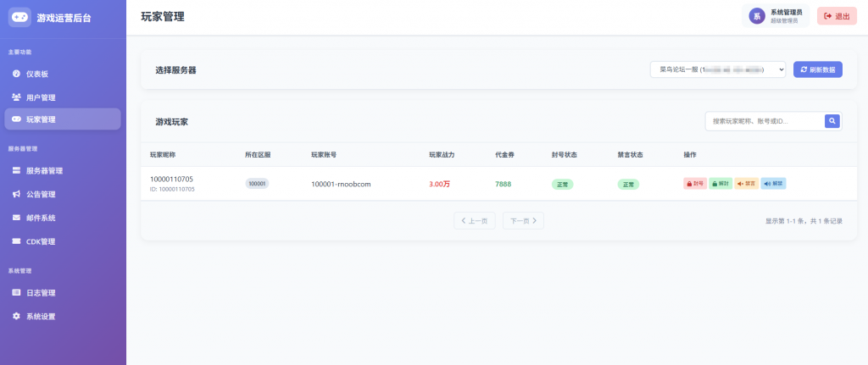Image resolution: width=868 pixels, height=365 pixels.
Task: Click the blue search magnifier icon
Action: click(832, 121)
